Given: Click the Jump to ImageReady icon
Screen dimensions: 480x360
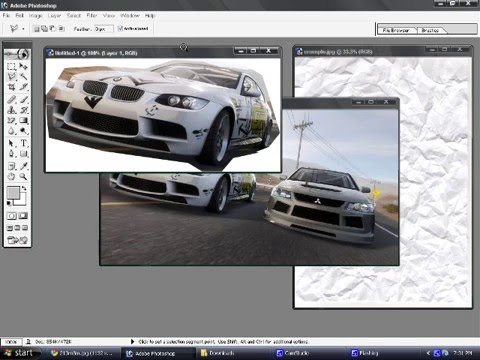Looking at the screenshot, I should (x=17, y=240).
